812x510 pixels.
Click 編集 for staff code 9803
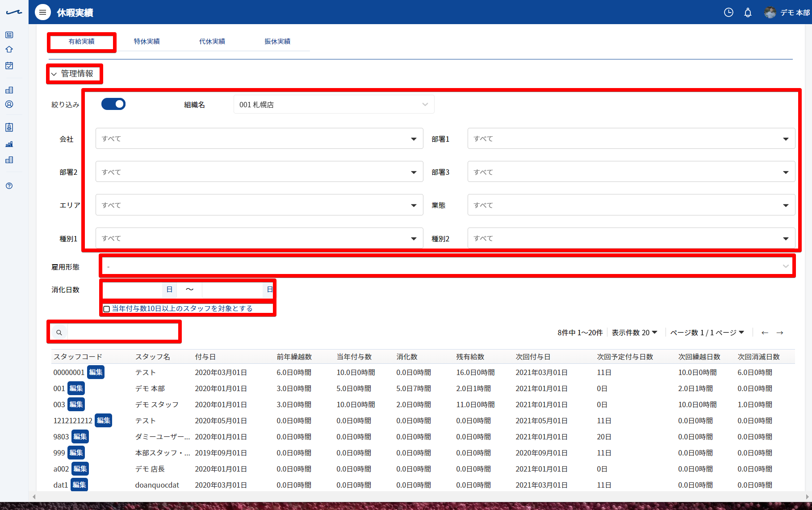click(x=80, y=437)
